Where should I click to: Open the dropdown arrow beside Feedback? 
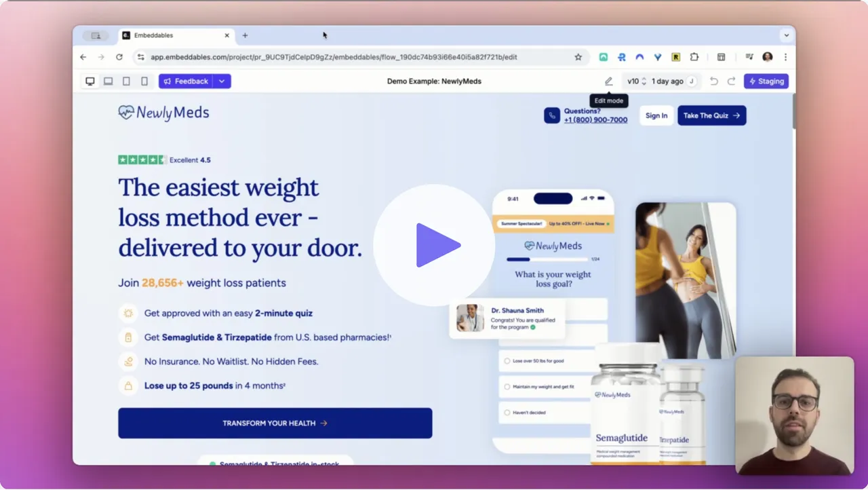(x=222, y=81)
